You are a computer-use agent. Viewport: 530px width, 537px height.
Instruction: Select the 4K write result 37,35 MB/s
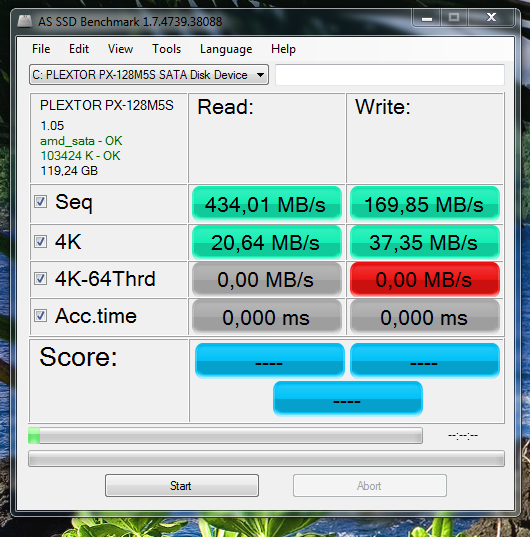425,242
